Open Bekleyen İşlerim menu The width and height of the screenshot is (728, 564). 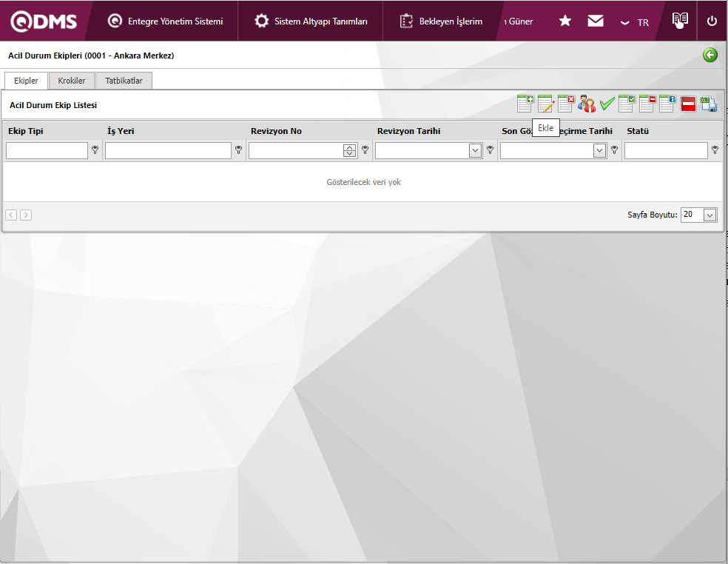click(441, 21)
